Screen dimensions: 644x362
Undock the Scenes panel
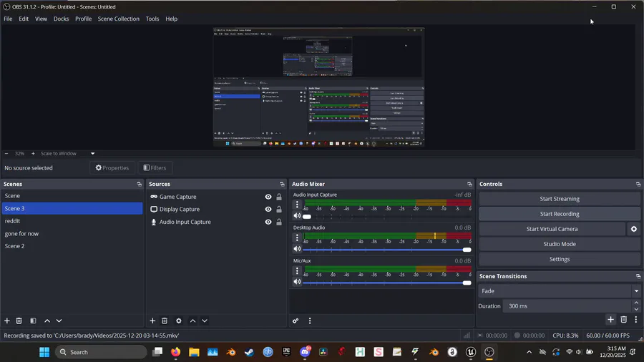[140, 185]
